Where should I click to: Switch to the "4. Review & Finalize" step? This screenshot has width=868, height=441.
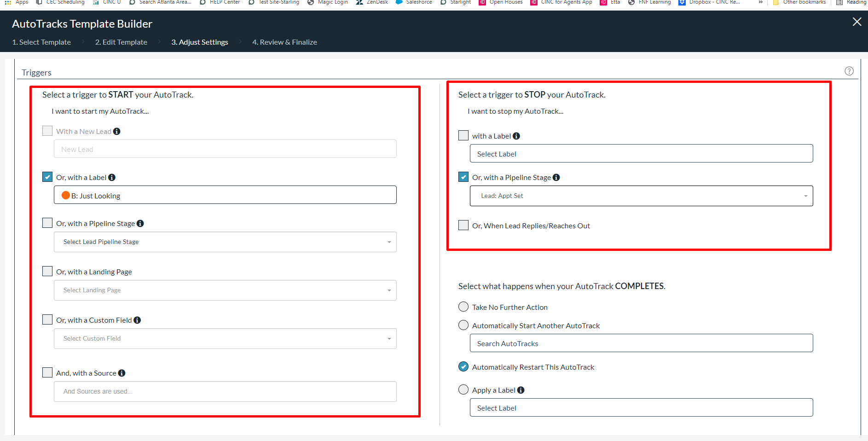(x=284, y=42)
